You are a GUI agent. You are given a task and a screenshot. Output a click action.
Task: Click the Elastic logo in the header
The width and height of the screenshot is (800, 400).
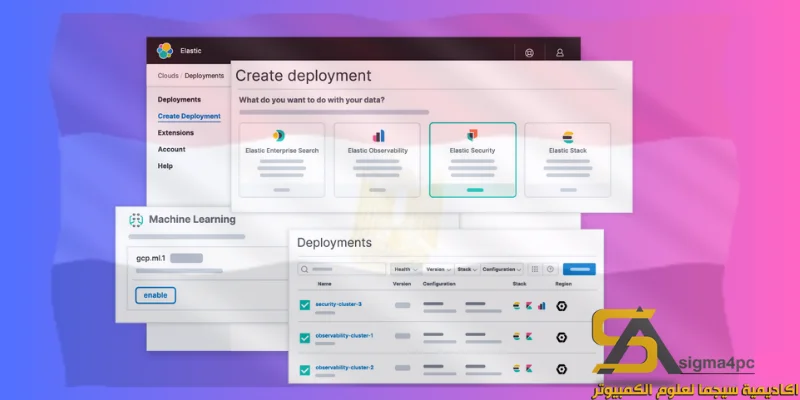tap(165, 51)
